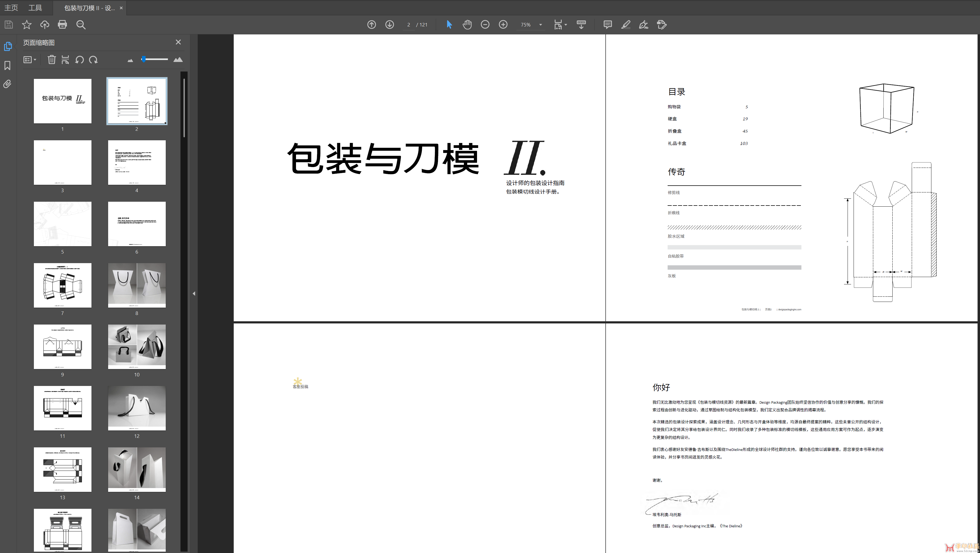Click the 页面缩略图 panel title
Viewport: 980px width, 553px height.
pyautogui.click(x=39, y=43)
